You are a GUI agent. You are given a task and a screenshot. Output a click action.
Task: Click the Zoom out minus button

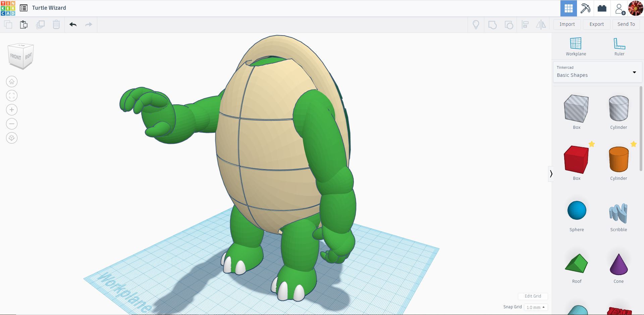12,124
